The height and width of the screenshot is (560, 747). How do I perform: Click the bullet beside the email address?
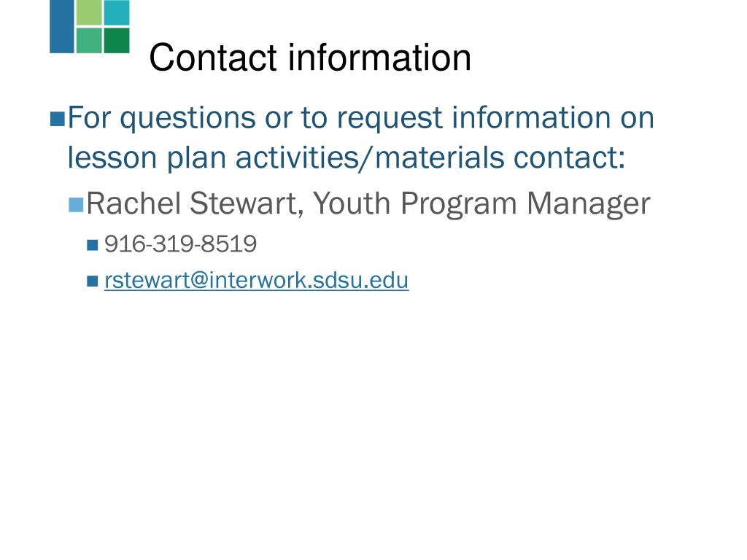(x=93, y=281)
